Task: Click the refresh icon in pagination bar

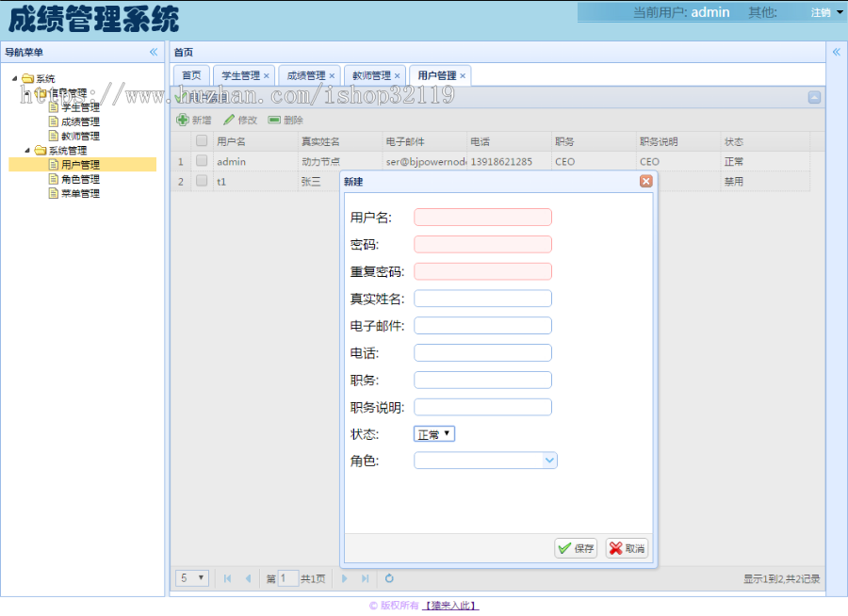Action: point(389,578)
